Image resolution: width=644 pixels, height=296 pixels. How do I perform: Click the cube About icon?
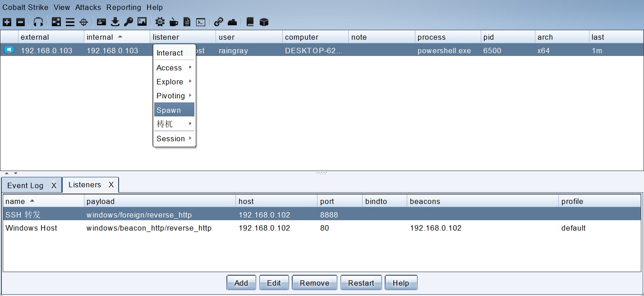point(264,22)
